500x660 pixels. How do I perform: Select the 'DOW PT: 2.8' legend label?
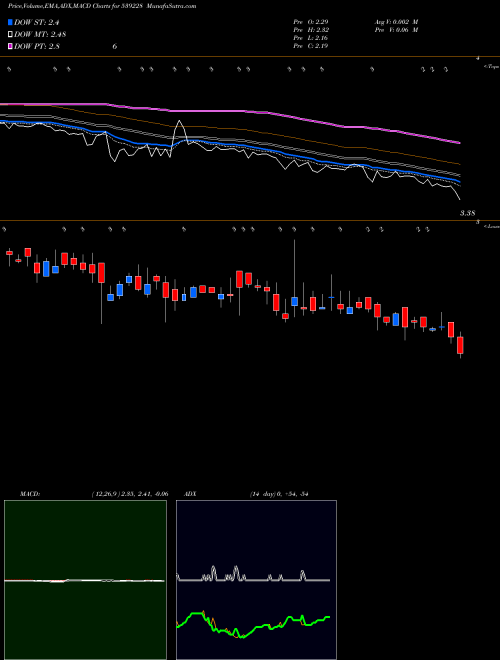37,46
